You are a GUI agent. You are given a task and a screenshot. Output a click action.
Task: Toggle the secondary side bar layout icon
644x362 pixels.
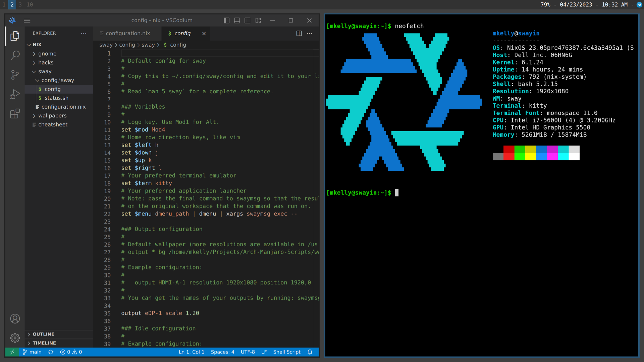click(248, 20)
